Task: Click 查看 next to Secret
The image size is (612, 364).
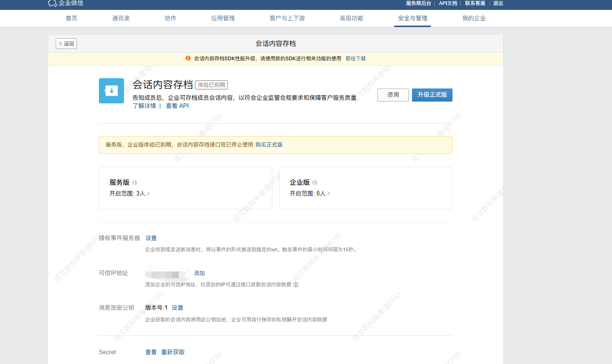Action: click(x=151, y=352)
